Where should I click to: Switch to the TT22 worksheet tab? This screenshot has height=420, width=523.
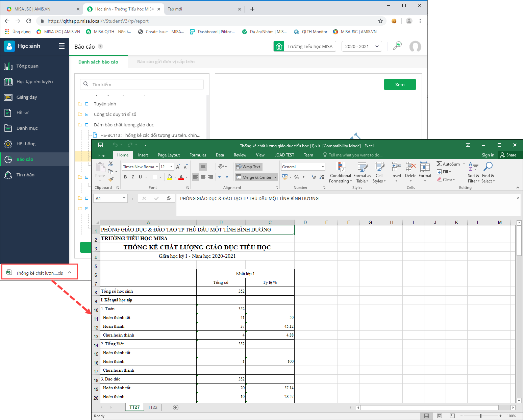(x=153, y=407)
